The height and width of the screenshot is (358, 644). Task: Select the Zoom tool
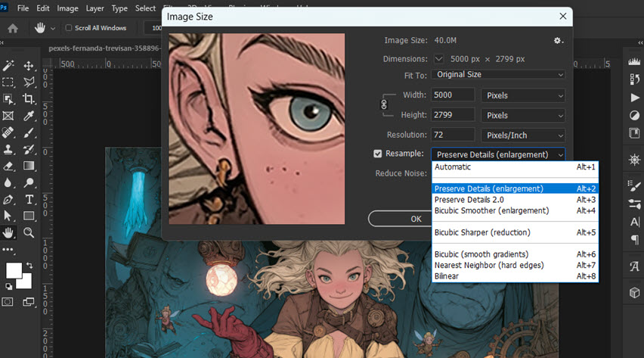pyautogui.click(x=28, y=233)
